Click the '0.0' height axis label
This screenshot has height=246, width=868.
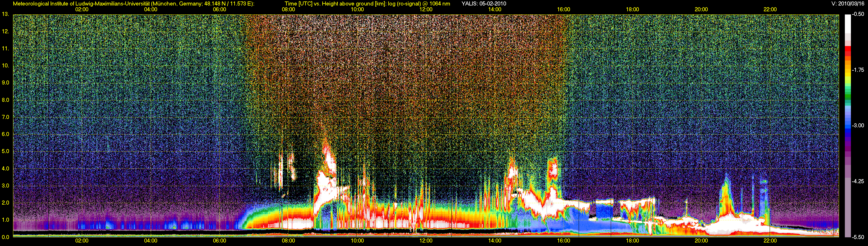(x=5, y=237)
